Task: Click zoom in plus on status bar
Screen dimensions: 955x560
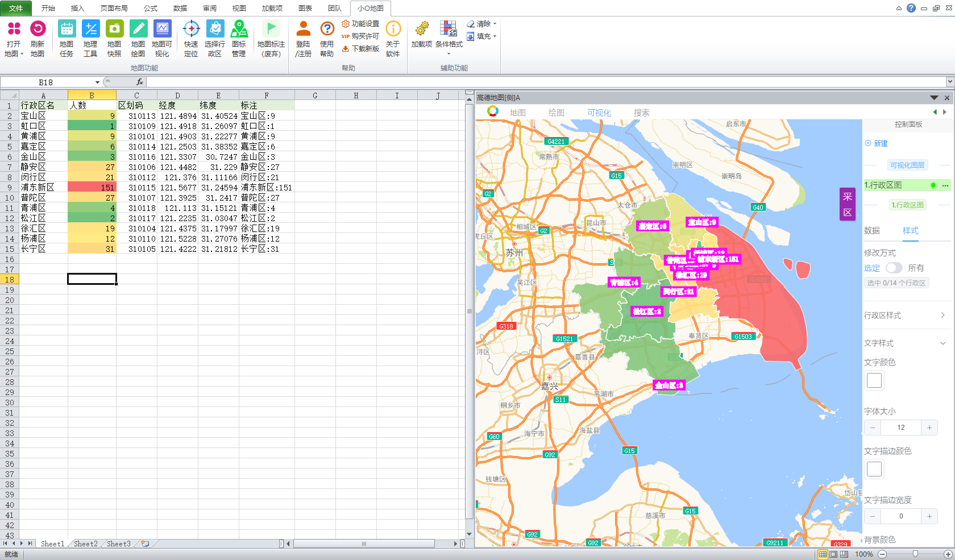Action: click(948, 554)
